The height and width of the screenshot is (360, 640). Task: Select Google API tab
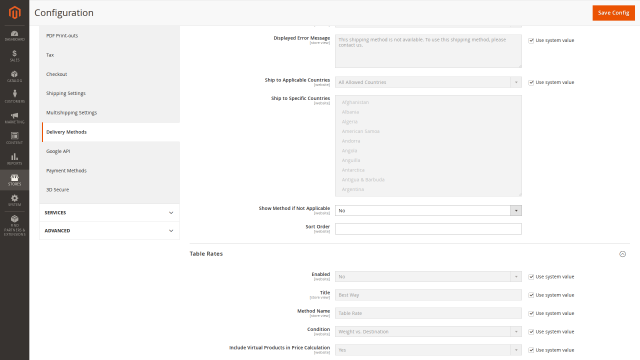pos(110,151)
